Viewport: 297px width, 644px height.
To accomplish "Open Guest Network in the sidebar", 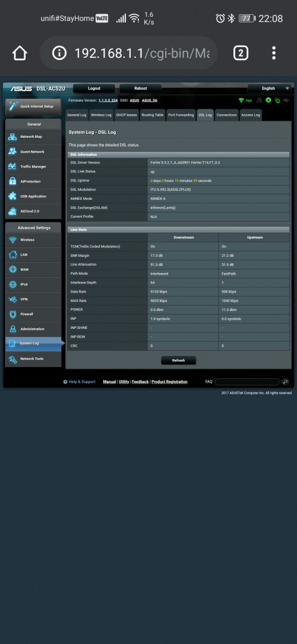I will (x=33, y=152).
